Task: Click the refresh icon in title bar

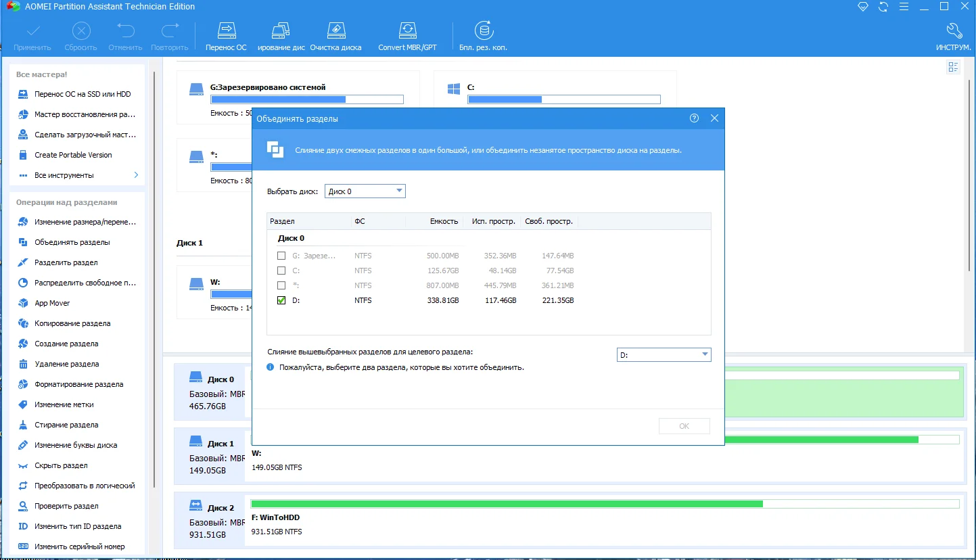Action: [883, 7]
